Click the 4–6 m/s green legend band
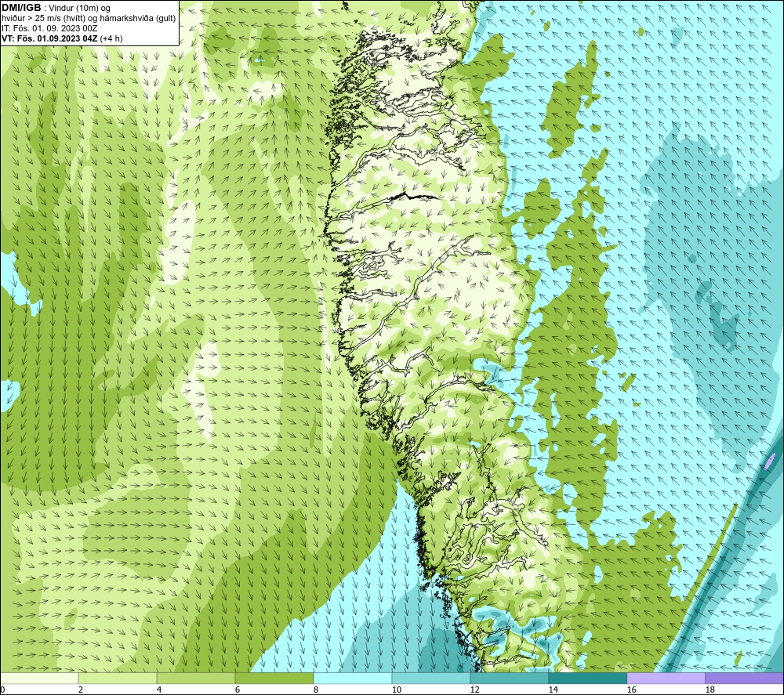The height and width of the screenshot is (695, 784). [x=196, y=678]
